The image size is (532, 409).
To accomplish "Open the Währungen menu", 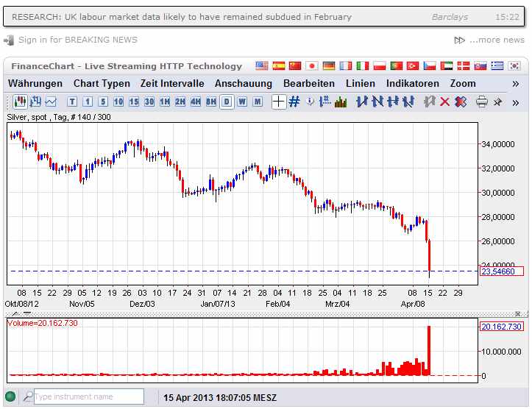I will 35,83.
